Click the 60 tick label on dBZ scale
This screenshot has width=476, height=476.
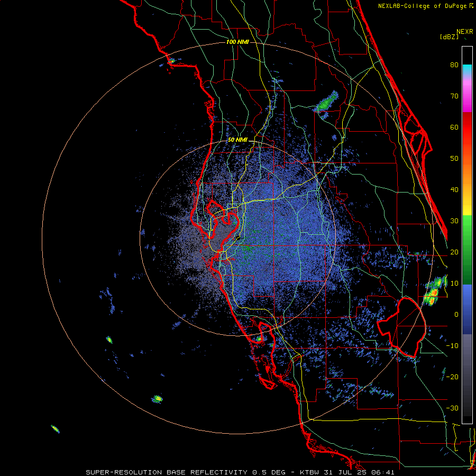454,127
